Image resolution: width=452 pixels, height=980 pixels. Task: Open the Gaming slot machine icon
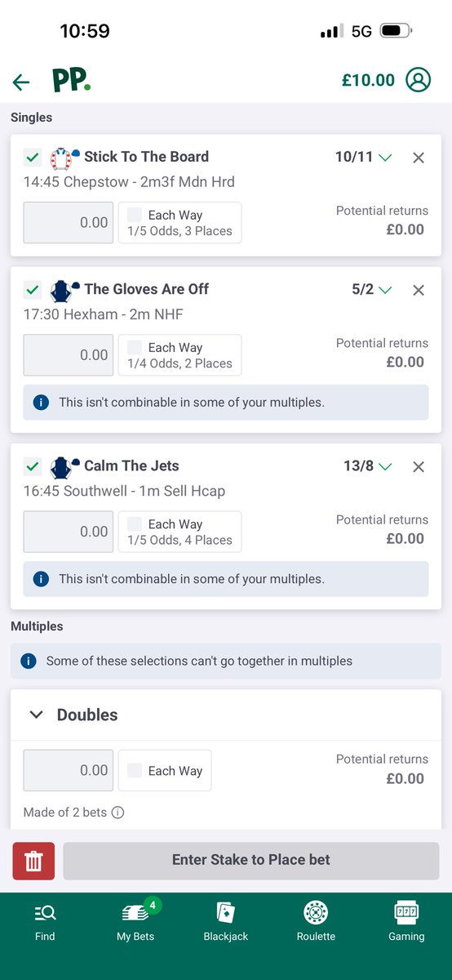click(x=406, y=912)
